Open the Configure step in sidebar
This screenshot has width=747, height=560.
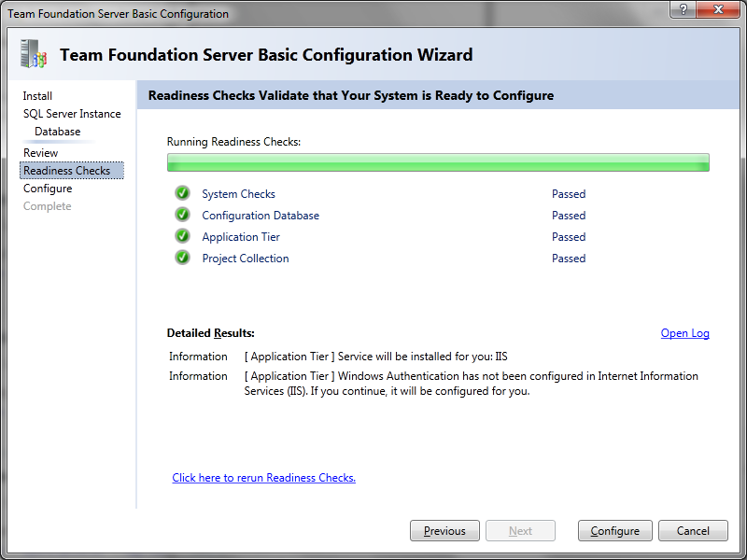[x=48, y=189]
